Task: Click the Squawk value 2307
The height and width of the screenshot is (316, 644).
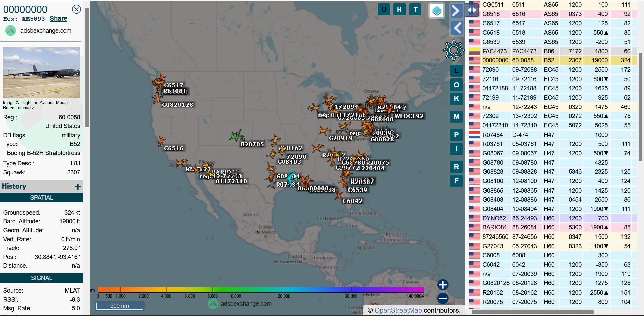Action: 73,172
